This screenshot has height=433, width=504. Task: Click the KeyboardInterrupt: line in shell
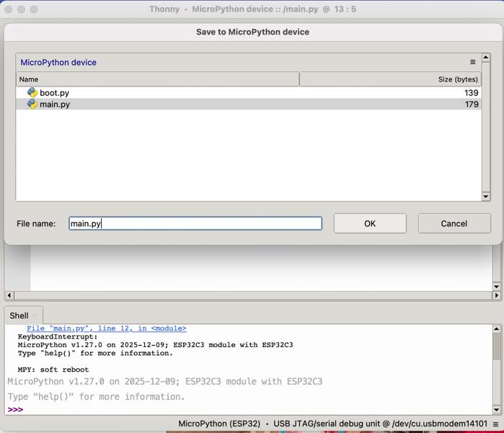[x=58, y=336]
